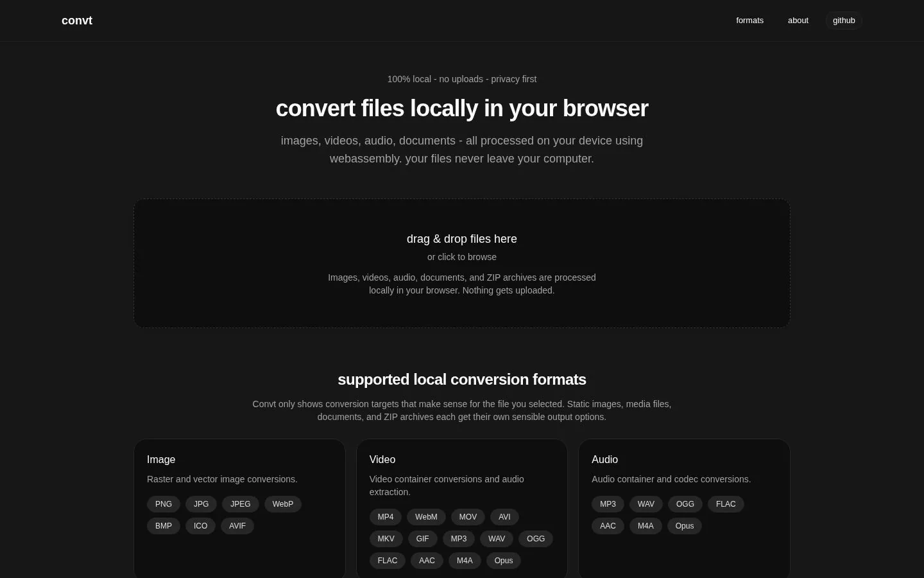
Task: Click the MP3 chip in Audio card
Action: [x=608, y=504]
